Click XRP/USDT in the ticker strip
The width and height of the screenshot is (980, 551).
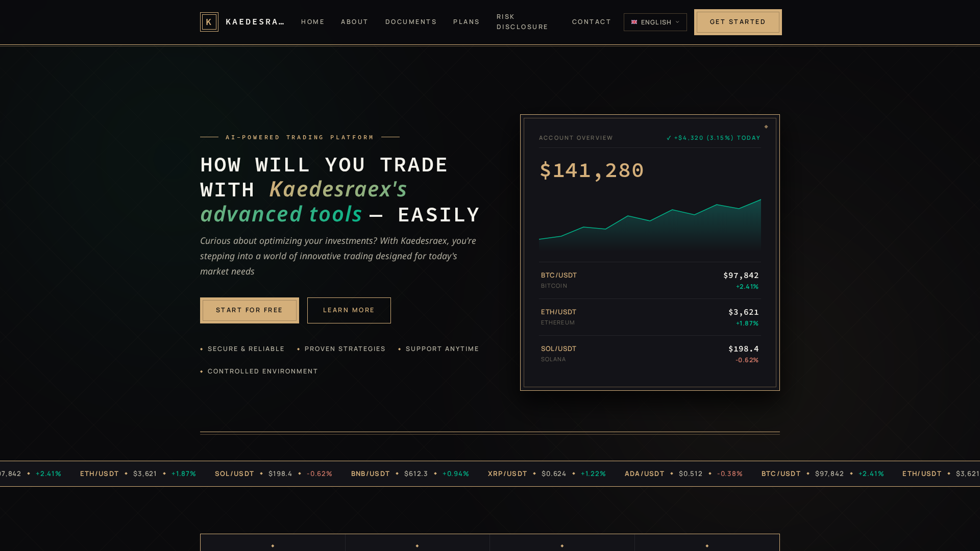507,473
